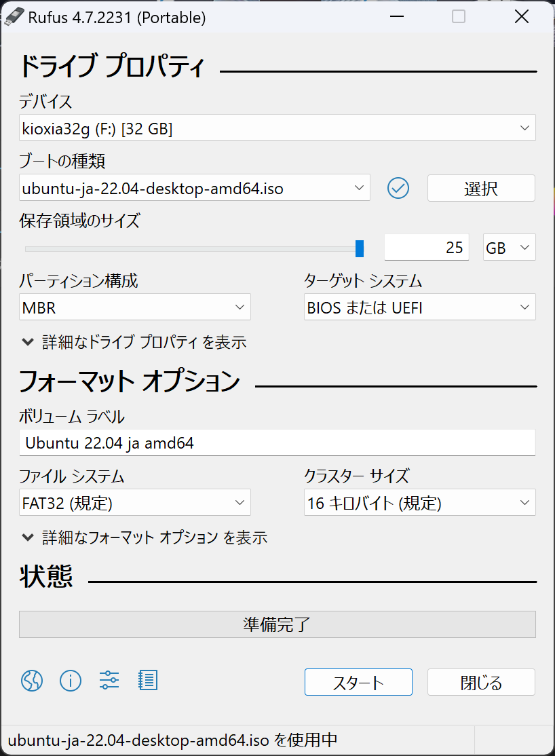Click the volume label text field

pos(277,443)
